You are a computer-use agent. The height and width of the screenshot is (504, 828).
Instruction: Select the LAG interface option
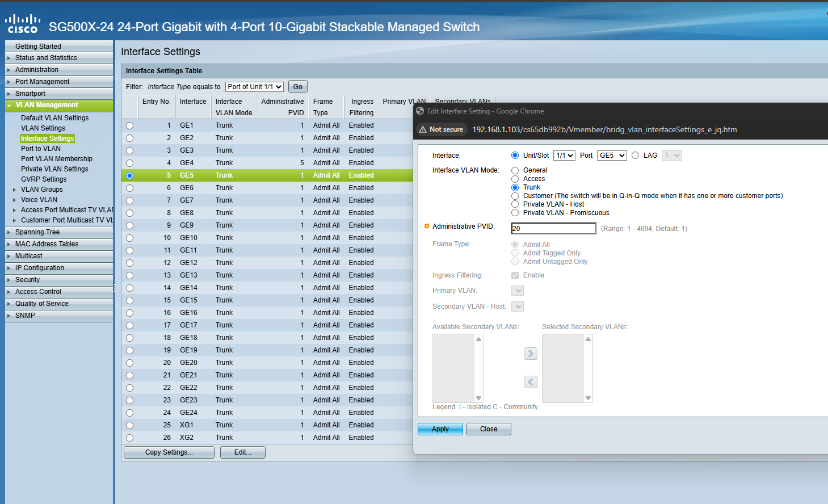click(x=636, y=155)
